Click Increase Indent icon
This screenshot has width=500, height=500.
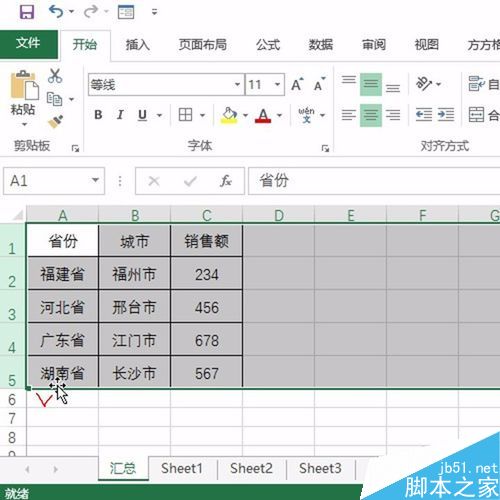point(446,115)
